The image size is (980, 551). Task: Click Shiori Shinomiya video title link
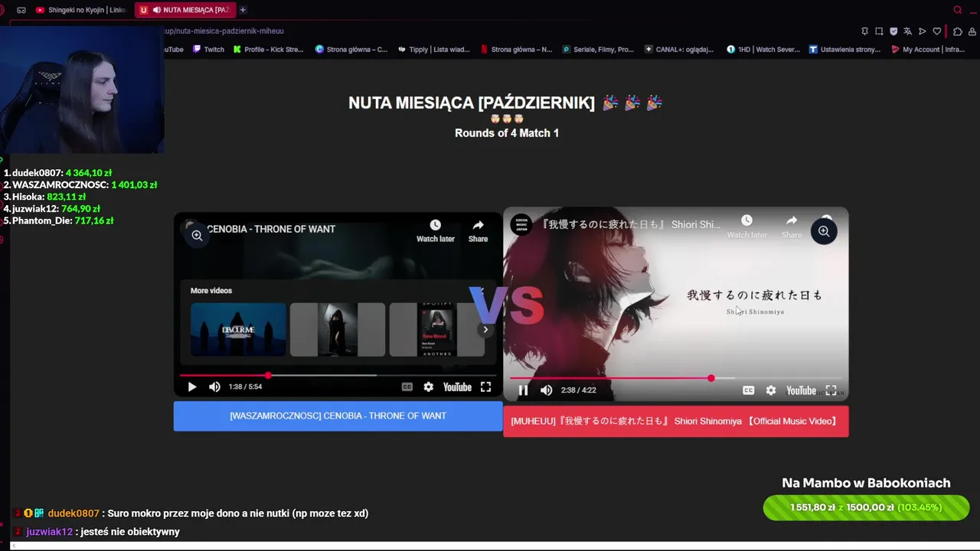point(631,224)
